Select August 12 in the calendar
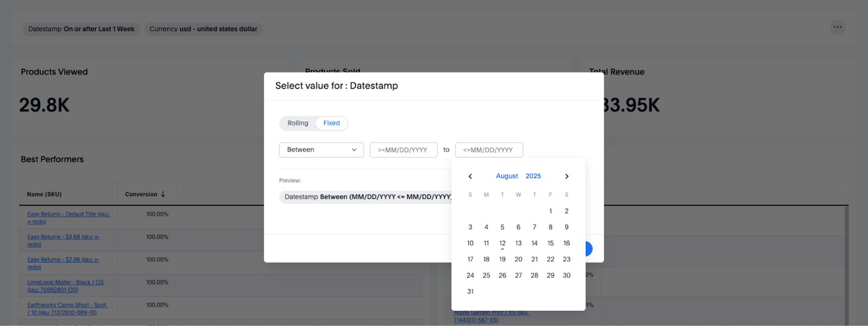The image size is (868, 326). [x=502, y=243]
